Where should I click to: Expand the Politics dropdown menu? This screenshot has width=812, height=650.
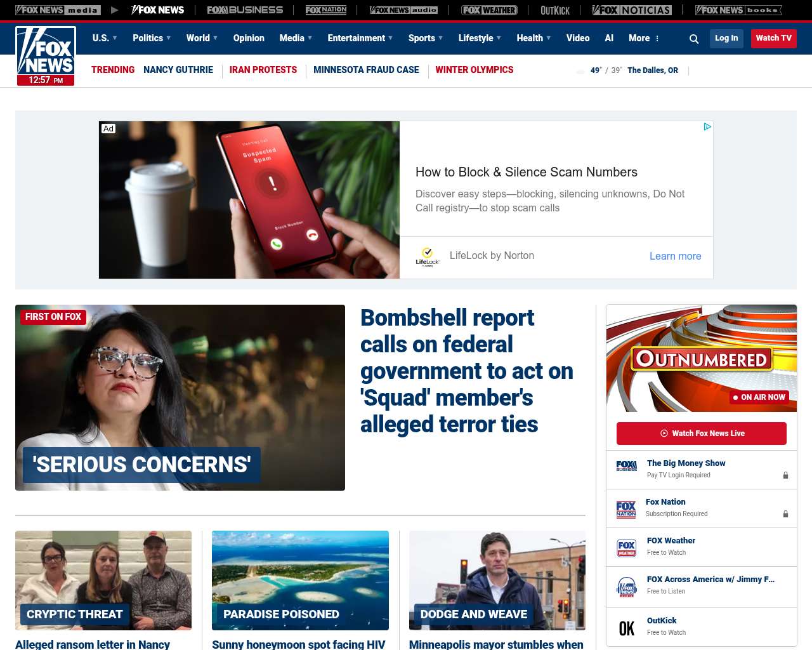[x=152, y=38]
